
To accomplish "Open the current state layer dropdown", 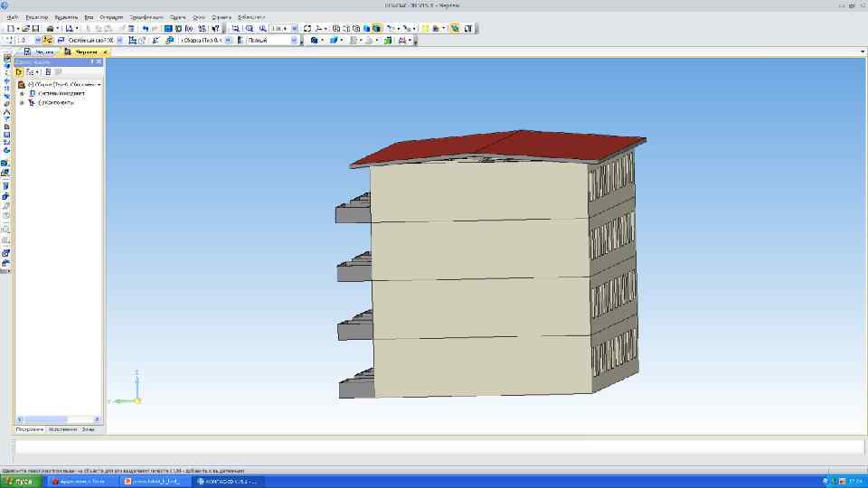I will [x=119, y=41].
